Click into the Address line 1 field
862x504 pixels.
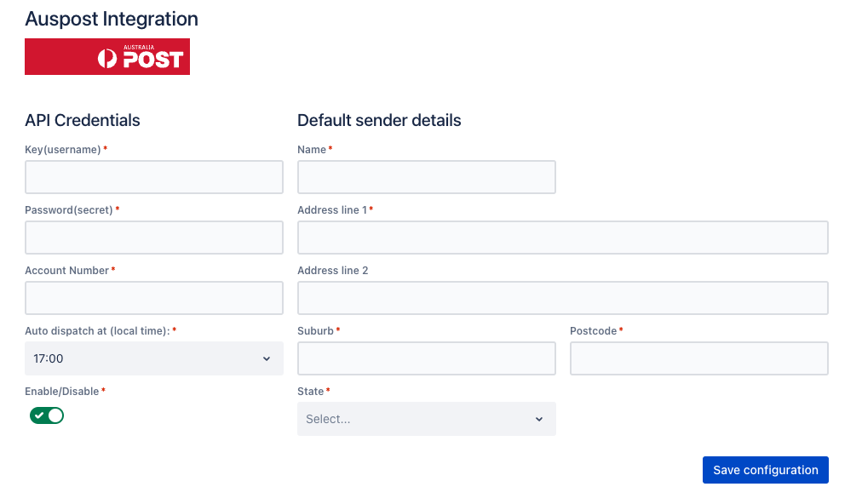563,238
